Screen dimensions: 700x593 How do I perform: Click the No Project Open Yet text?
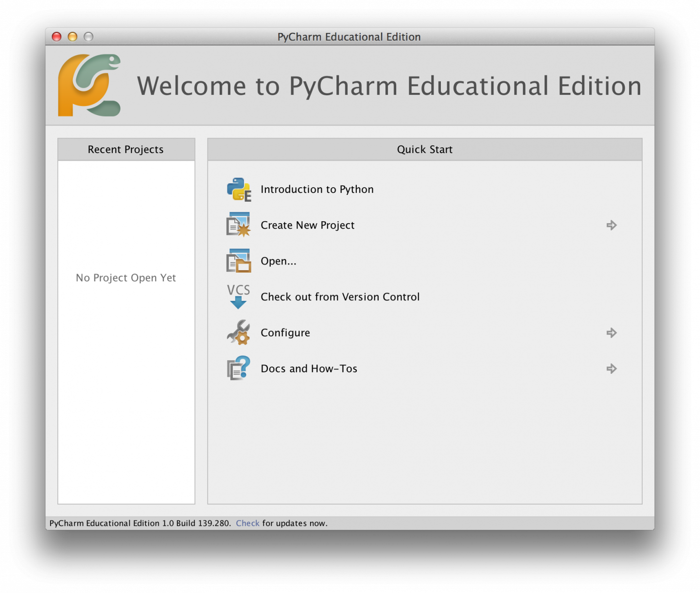click(x=126, y=278)
